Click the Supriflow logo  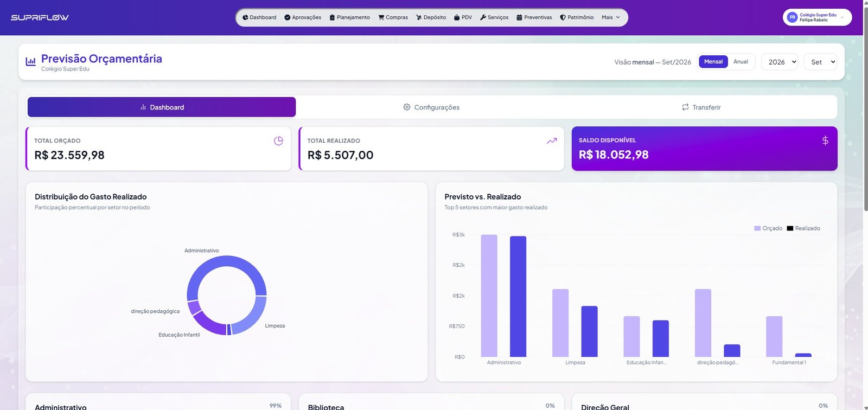pos(40,17)
